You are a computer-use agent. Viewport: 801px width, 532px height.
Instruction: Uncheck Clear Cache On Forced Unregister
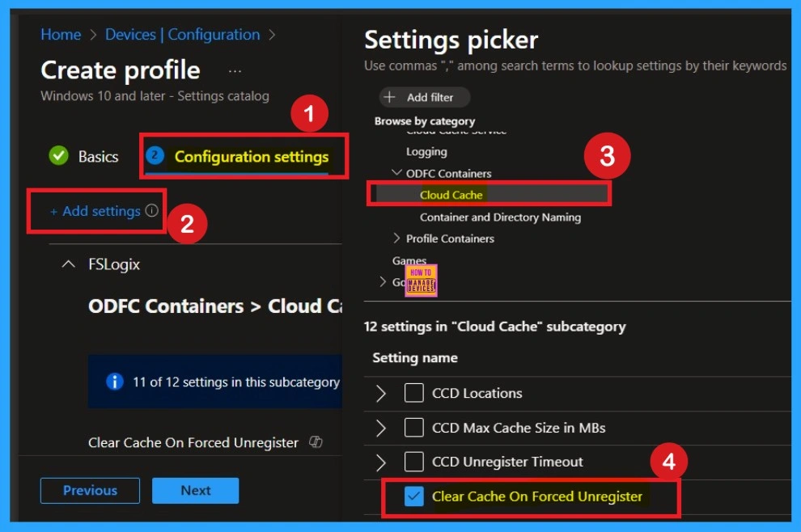click(x=414, y=496)
